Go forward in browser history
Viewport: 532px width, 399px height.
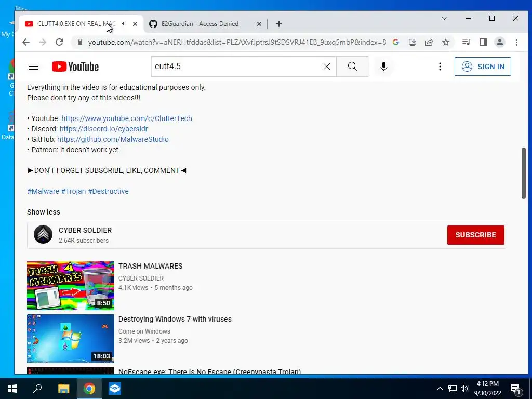pyautogui.click(x=43, y=42)
